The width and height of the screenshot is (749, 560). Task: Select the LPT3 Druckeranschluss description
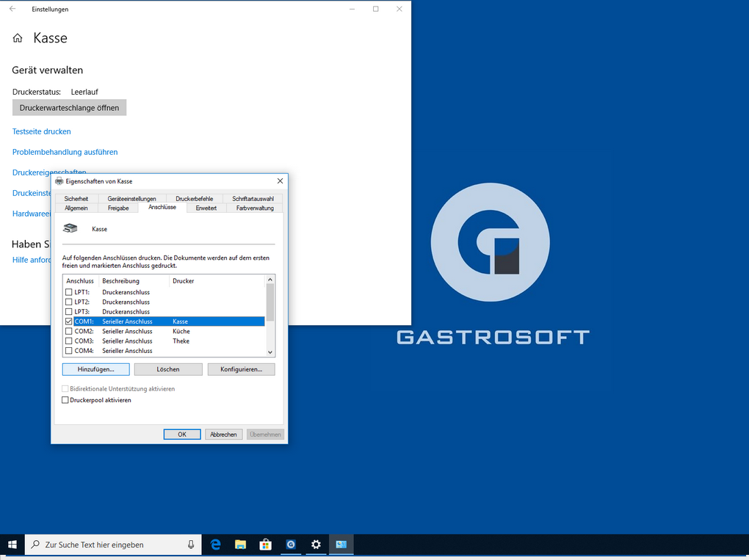pyautogui.click(x=126, y=312)
